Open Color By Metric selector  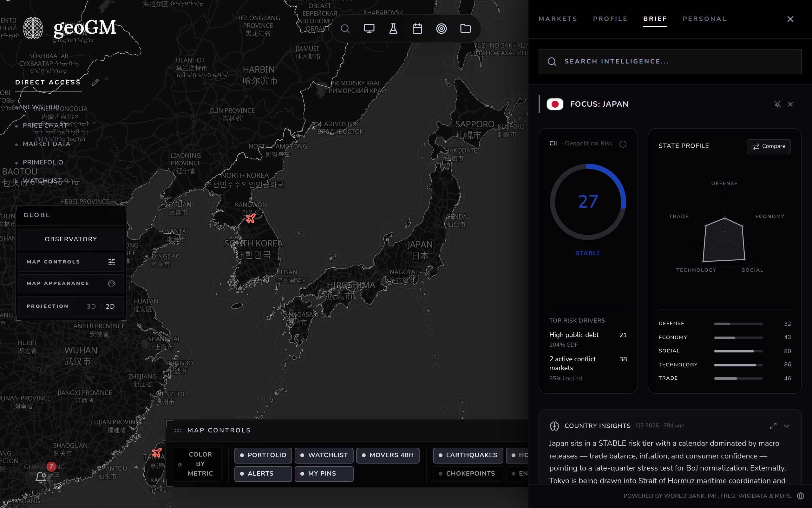(x=197, y=464)
